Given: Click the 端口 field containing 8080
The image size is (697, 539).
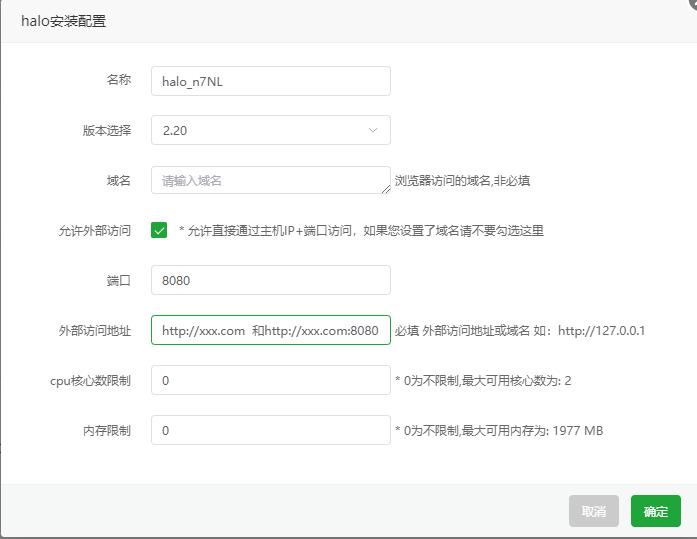Looking at the screenshot, I should pos(271,280).
